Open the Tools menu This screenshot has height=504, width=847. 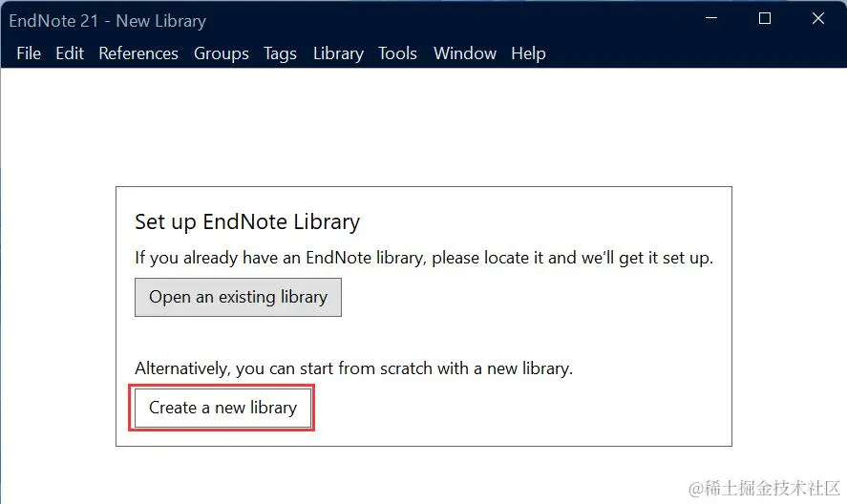[397, 53]
